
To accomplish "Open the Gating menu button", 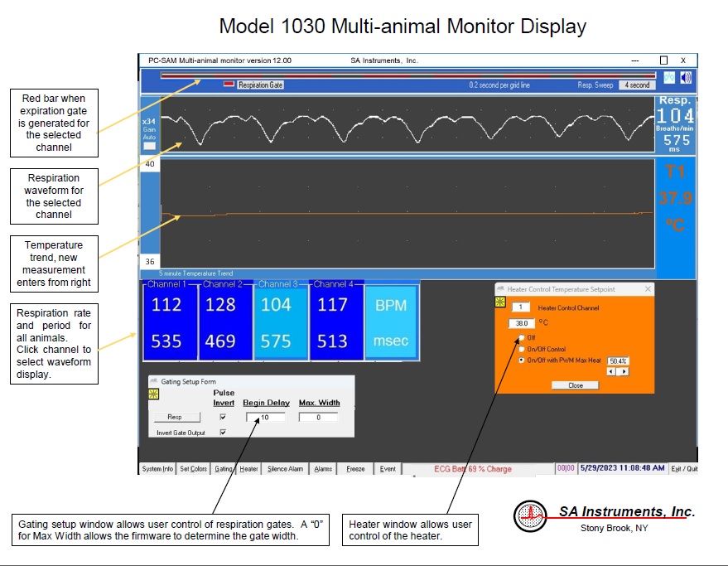I will [224, 469].
